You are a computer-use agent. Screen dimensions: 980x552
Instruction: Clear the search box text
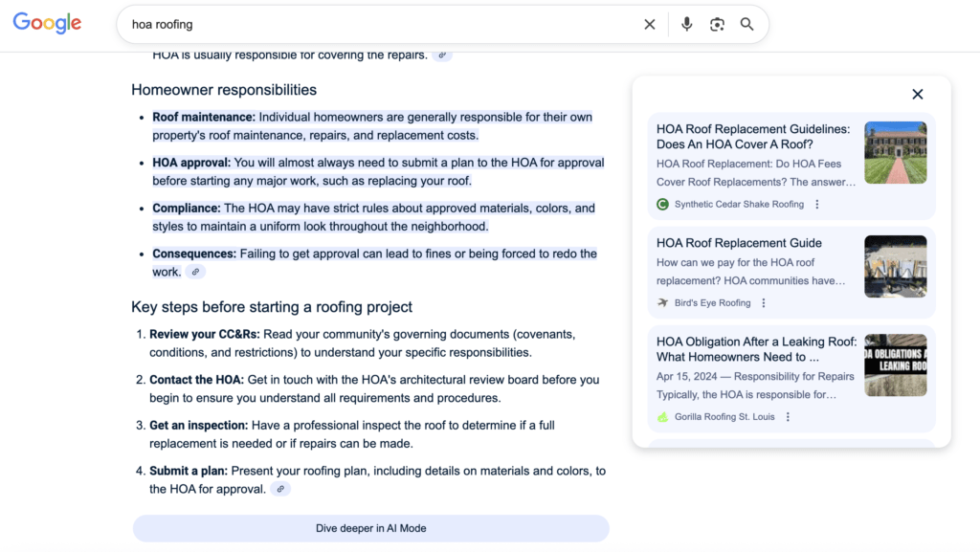(x=649, y=25)
